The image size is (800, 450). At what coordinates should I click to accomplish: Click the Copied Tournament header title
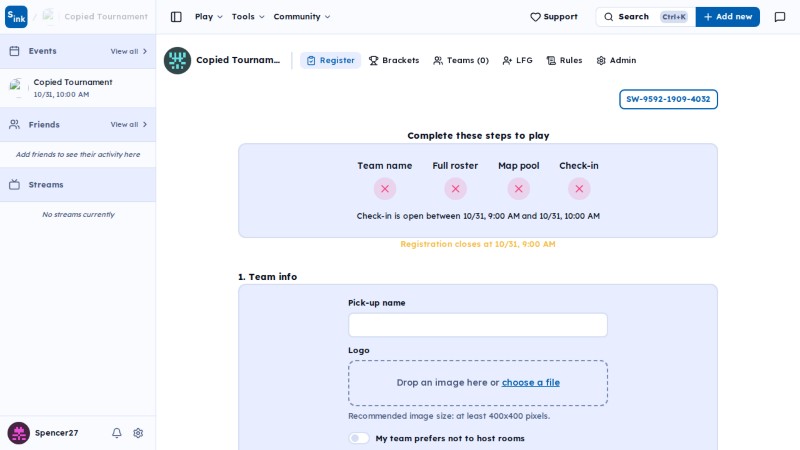(x=238, y=60)
